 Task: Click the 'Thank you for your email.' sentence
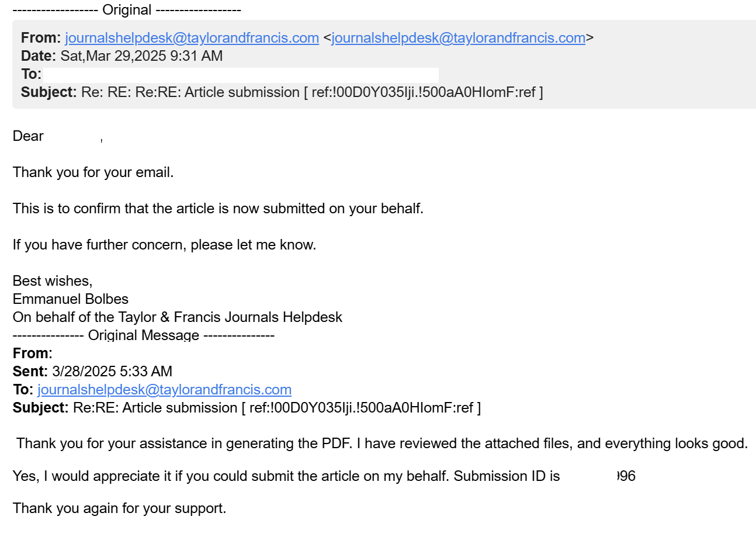(x=93, y=172)
